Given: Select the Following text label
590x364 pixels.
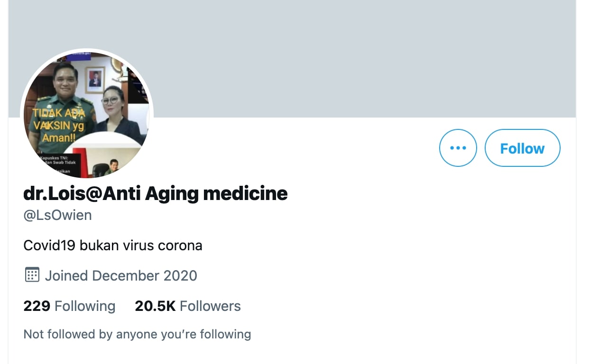Looking at the screenshot, I should pos(84,306).
